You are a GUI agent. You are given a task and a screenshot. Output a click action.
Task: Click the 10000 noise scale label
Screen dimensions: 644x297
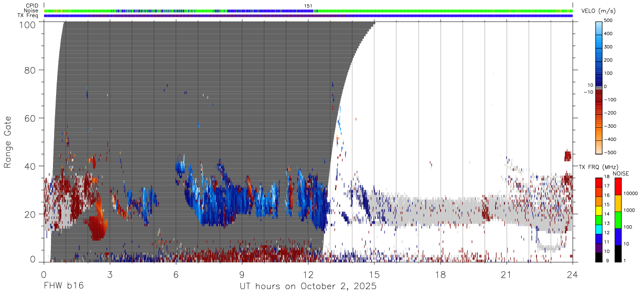[x=630, y=194]
